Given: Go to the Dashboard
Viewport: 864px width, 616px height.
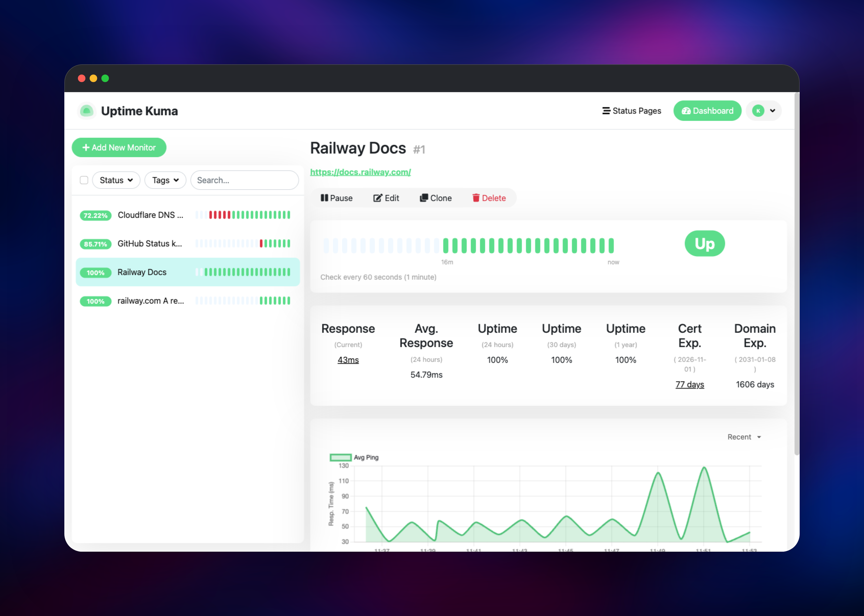Looking at the screenshot, I should coord(707,111).
